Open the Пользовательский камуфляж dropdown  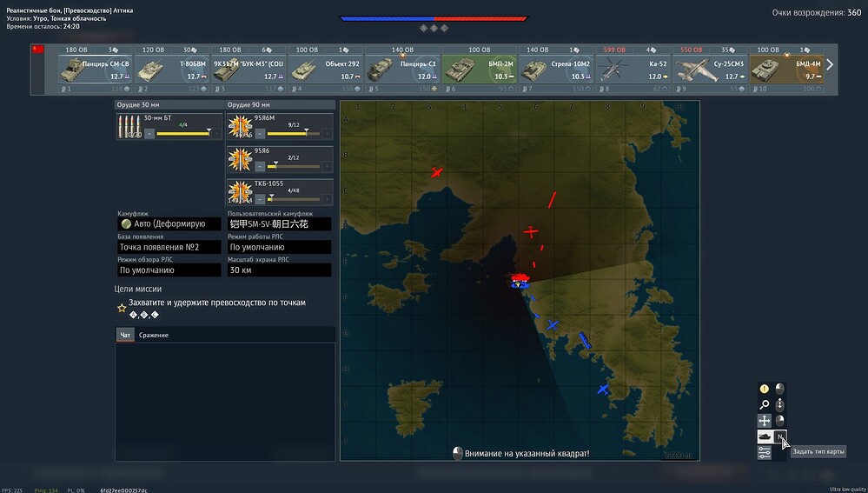280,223
